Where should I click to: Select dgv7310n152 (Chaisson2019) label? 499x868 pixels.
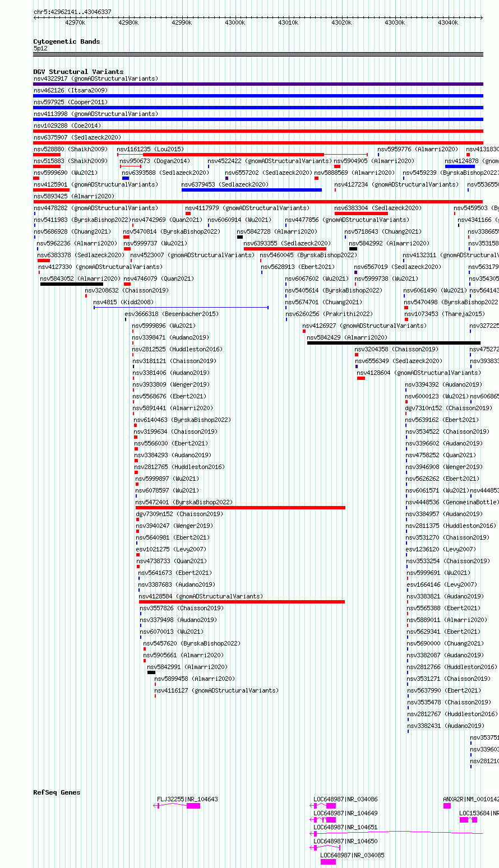pos(449,408)
